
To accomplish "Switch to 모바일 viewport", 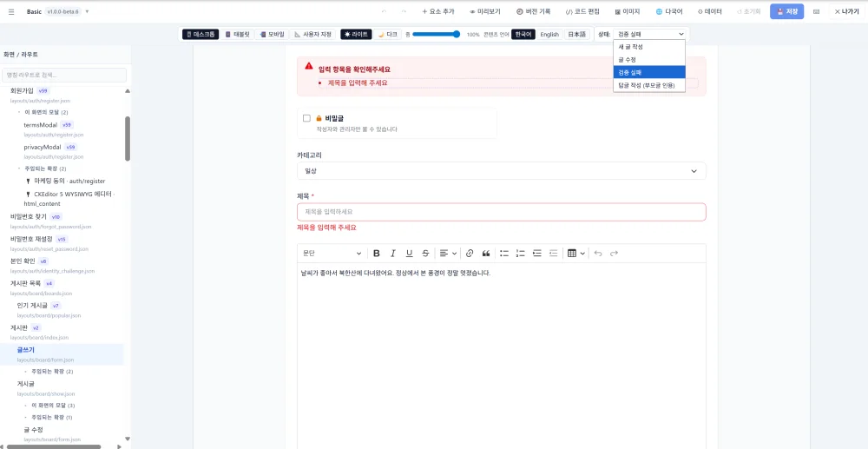I will 272,35.
